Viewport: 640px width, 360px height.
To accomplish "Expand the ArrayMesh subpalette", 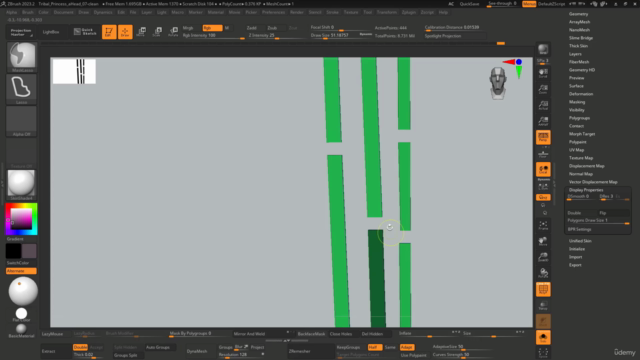I will tap(580, 22).
